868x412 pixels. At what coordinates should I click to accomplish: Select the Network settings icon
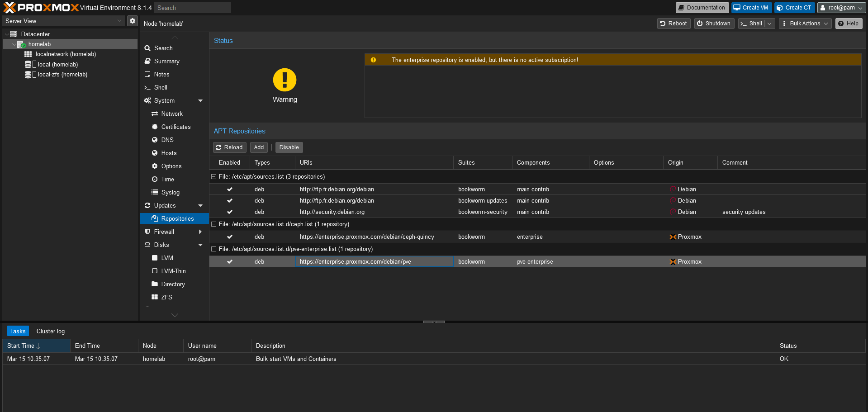click(155, 114)
